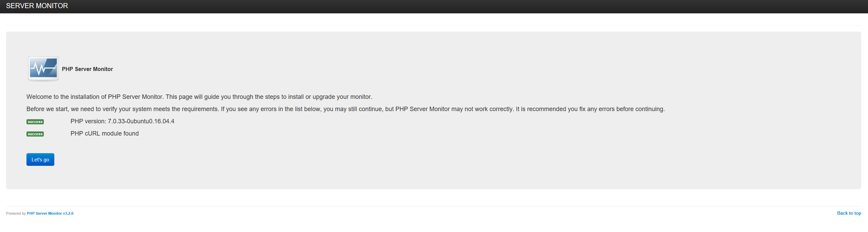Click the Before we start requirements paragraph
Screen dimensions: 868x232
tap(345, 109)
